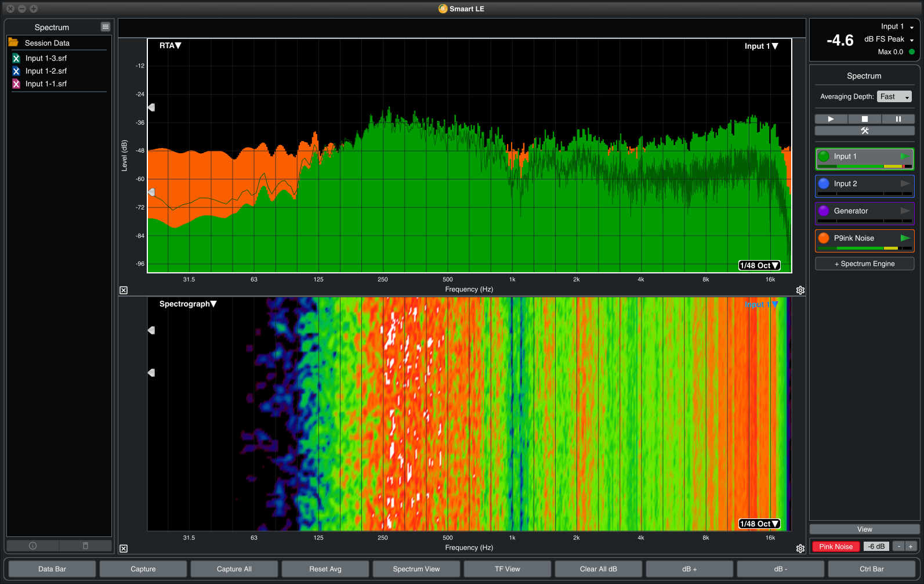Open the level meter Input 1 dropdown
Viewport: 924px width, 584px height.
(897, 27)
